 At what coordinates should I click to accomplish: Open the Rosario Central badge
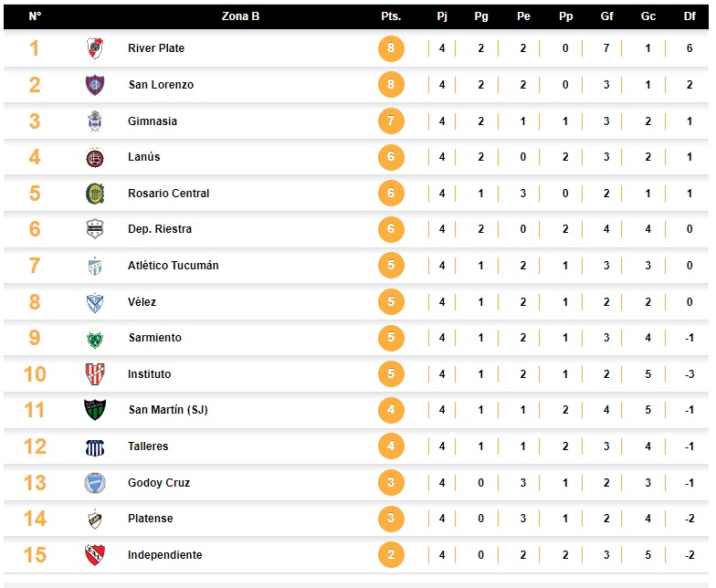pos(95,194)
